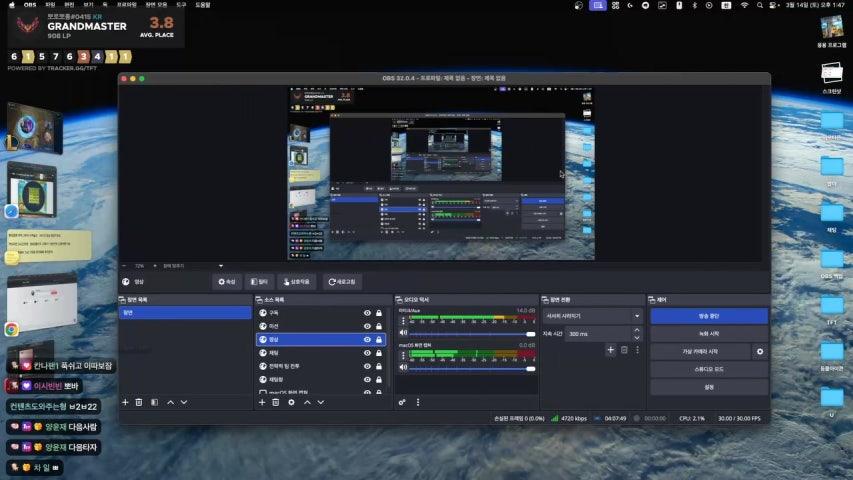This screenshot has width=853, height=480.
Task: Unlock the 미션 source using its lock icon
Action: pyautogui.click(x=379, y=326)
